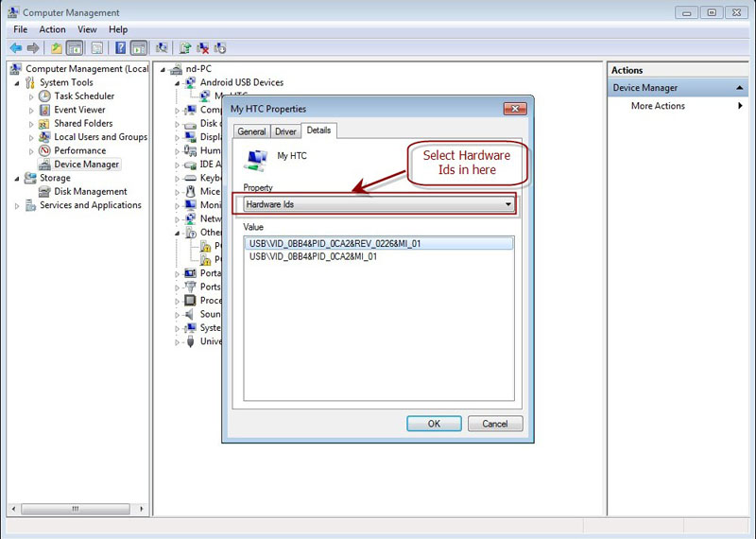This screenshot has width=756, height=539.
Task: Click the Event Viewer icon
Action: (44, 110)
